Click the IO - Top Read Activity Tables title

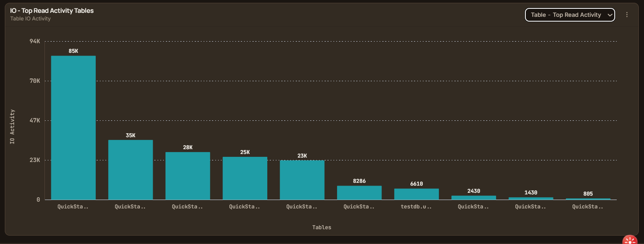click(52, 11)
